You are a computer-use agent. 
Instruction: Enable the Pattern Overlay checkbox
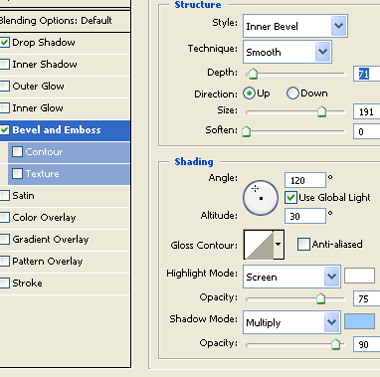(x=5, y=261)
